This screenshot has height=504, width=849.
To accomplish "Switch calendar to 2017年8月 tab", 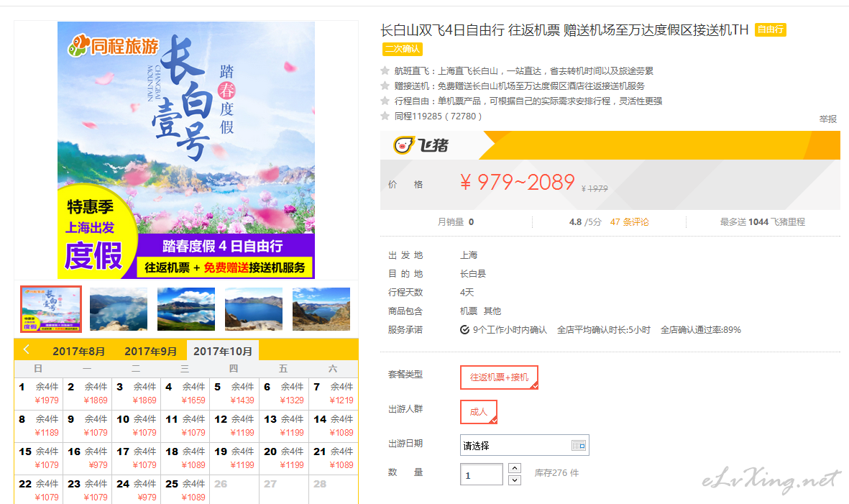I will 78,352.
